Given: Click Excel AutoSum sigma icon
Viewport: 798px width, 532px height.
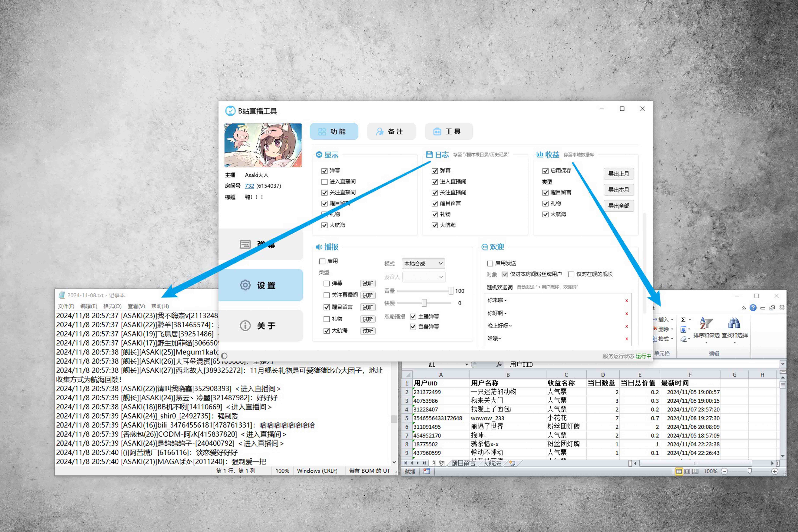Looking at the screenshot, I should (x=683, y=320).
